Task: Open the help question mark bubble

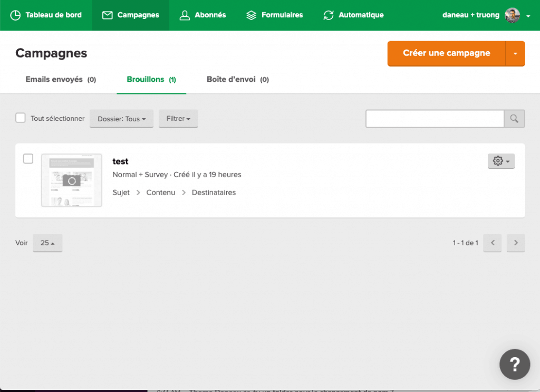Action: 515,364
